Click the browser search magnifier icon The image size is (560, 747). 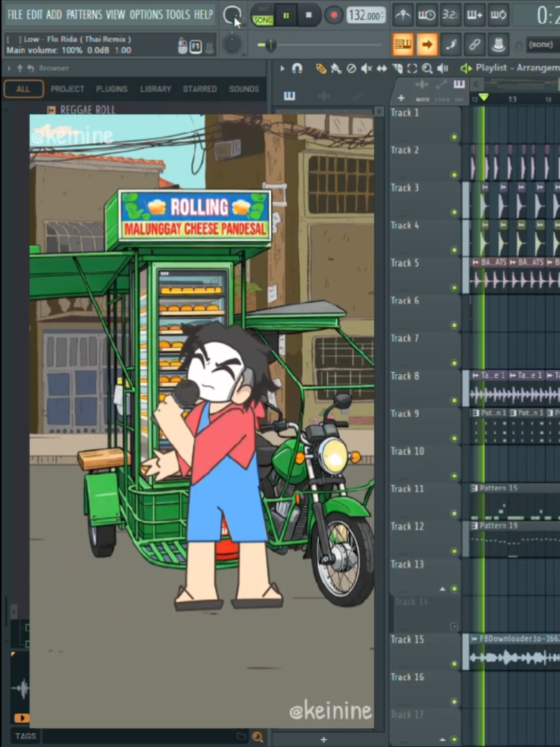258,737
